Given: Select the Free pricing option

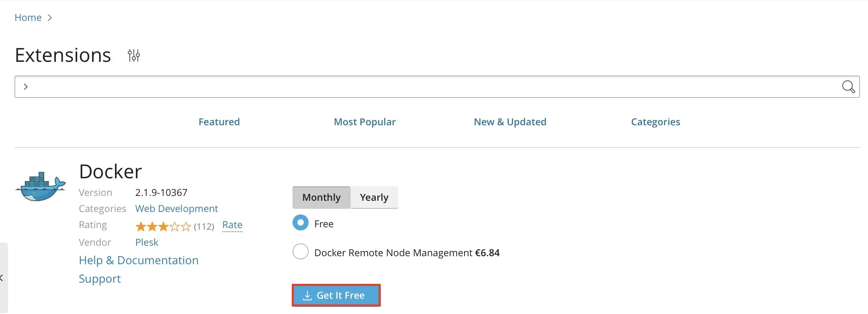Looking at the screenshot, I should pos(300,223).
